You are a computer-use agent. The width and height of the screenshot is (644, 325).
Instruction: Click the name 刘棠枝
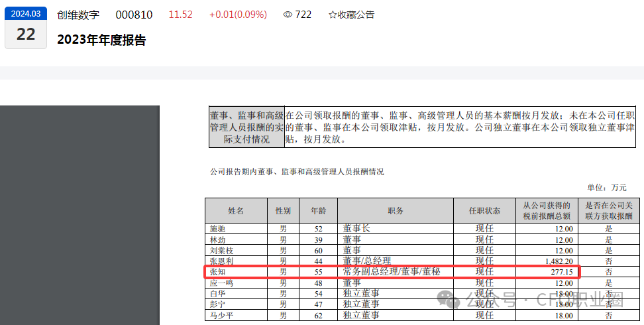coord(222,251)
